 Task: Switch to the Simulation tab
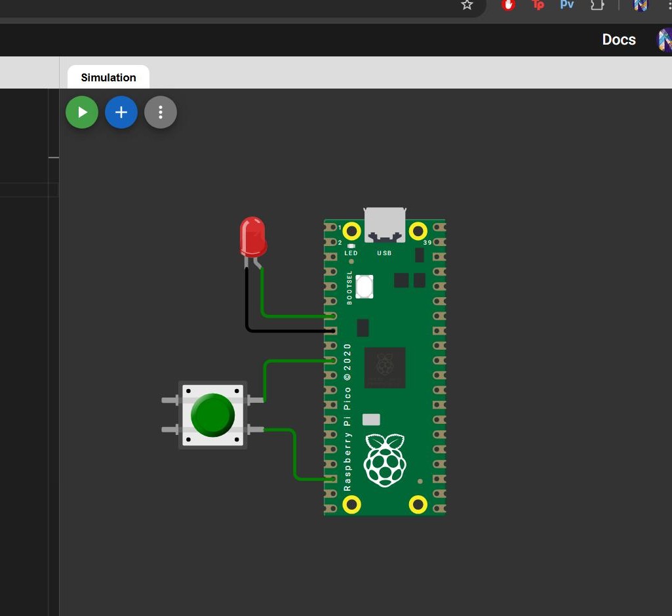(x=108, y=77)
